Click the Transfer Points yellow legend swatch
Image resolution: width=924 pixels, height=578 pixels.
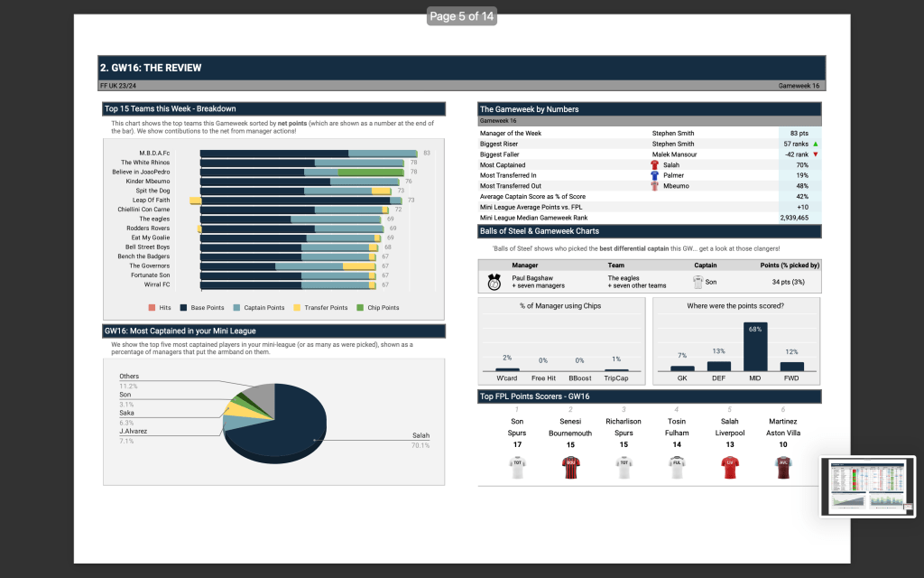pyautogui.click(x=297, y=308)
